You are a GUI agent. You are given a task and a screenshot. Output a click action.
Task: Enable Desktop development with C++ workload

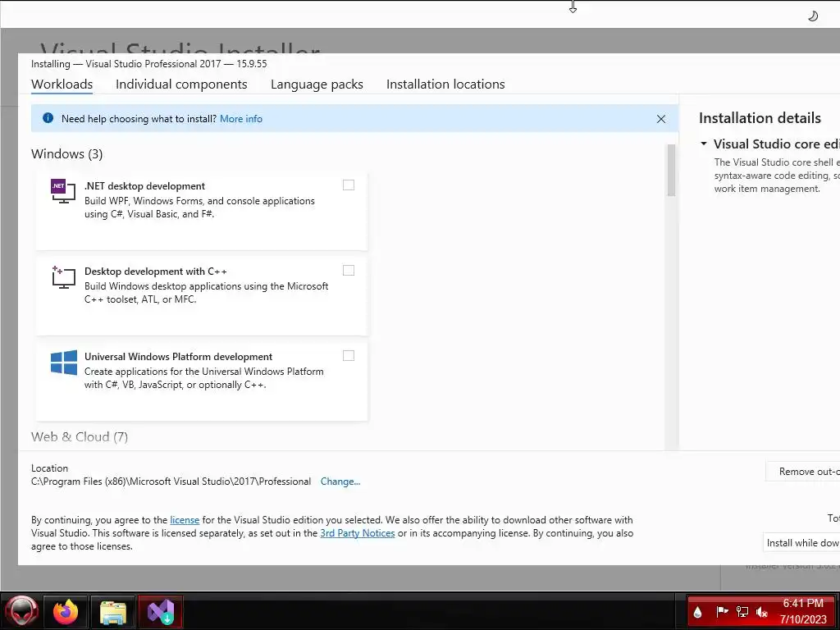[x=348, y=271]
